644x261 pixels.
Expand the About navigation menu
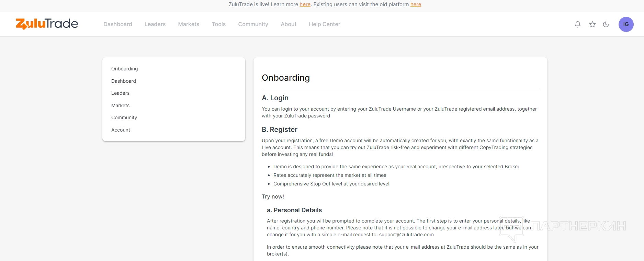pos(289,24)
